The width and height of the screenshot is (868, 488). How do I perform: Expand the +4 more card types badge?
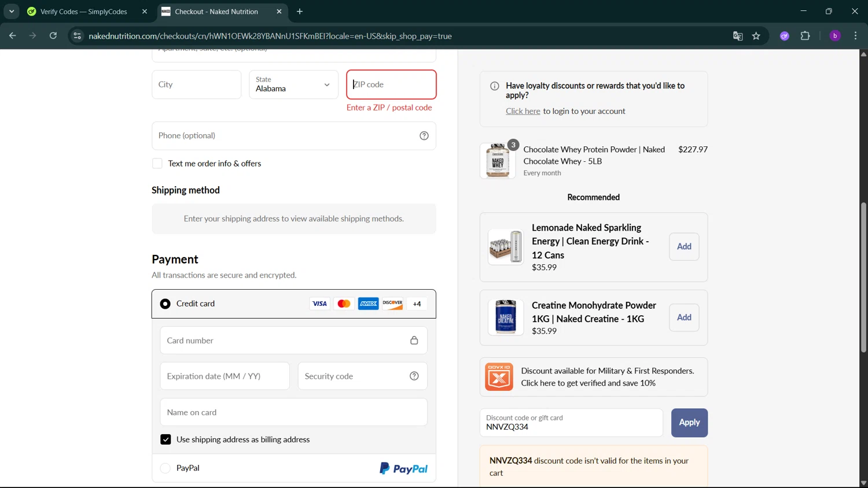[417, 304]
